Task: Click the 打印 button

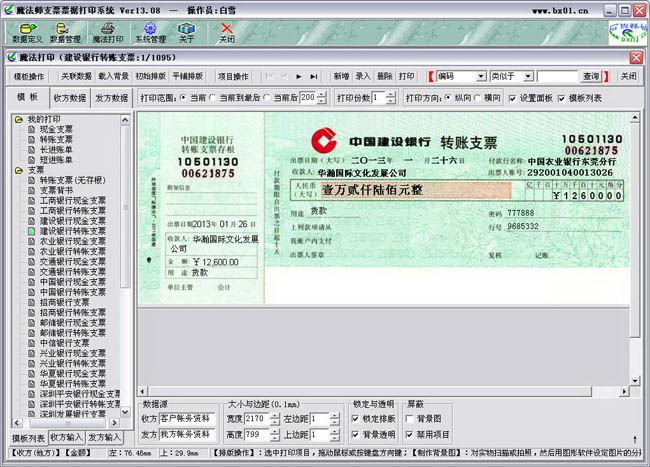Action: (406, 76)
